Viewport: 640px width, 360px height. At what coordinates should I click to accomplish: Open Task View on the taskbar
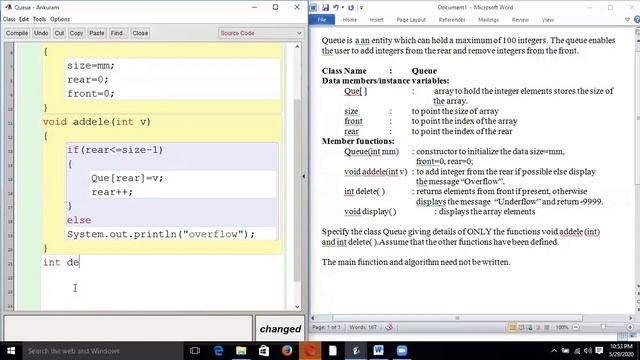click(195, 351)
